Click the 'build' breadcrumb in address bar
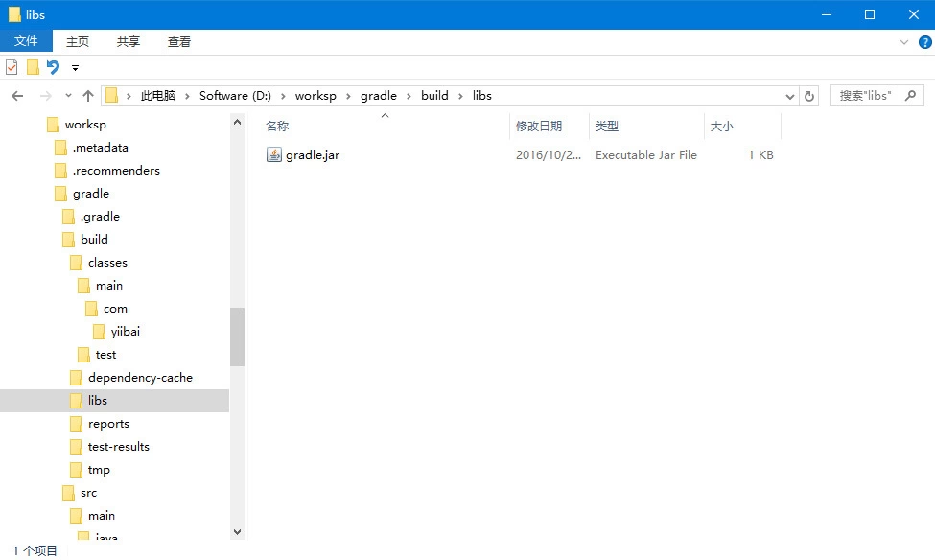This screenshot has height=560, width=935. [x=434, y=96]
